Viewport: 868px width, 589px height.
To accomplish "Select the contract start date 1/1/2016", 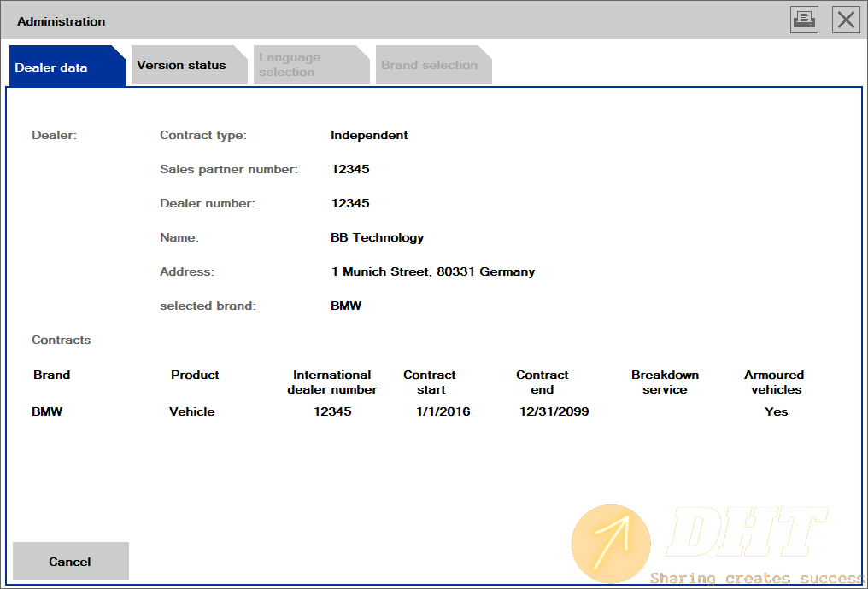I will click(x=443, y=411).
